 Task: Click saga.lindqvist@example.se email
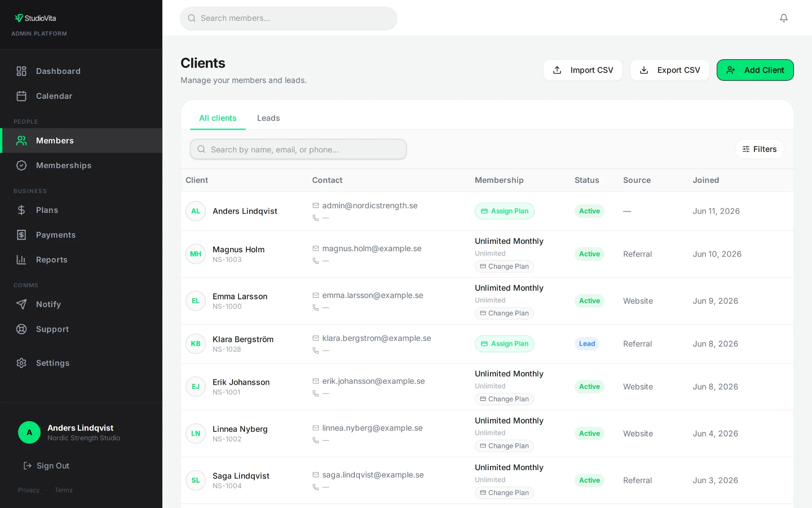coord(373,475)
